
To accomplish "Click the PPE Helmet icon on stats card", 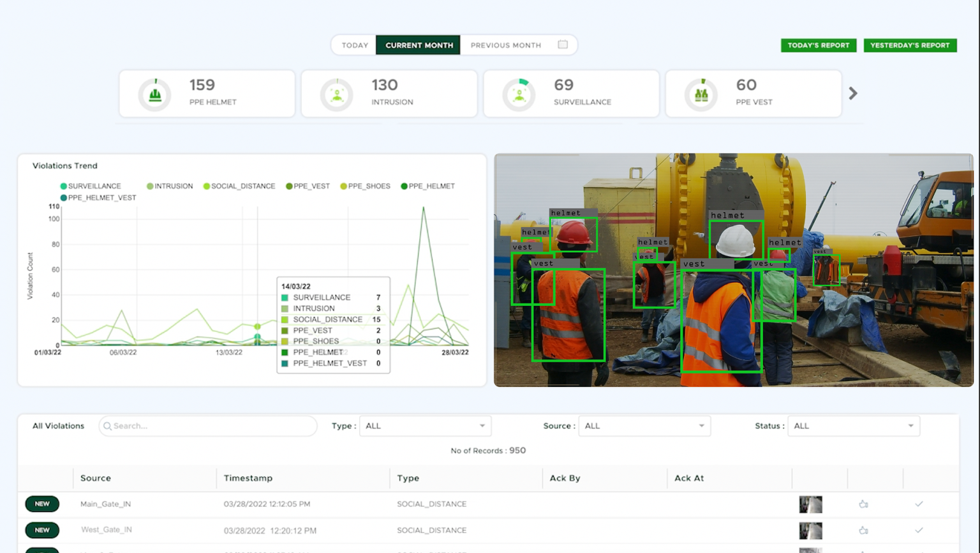I will pos(153,93).
